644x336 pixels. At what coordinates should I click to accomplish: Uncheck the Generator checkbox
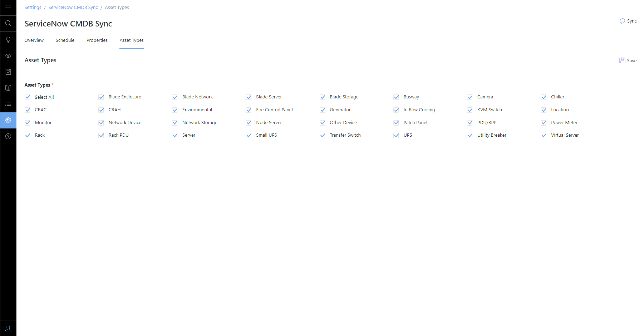(x=323, y=110)
